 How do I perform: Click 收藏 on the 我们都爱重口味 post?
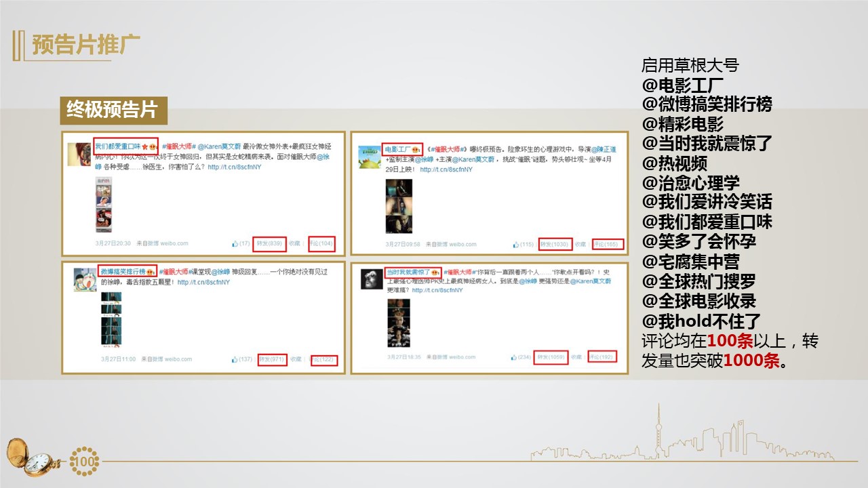click(x=295, y=243)
